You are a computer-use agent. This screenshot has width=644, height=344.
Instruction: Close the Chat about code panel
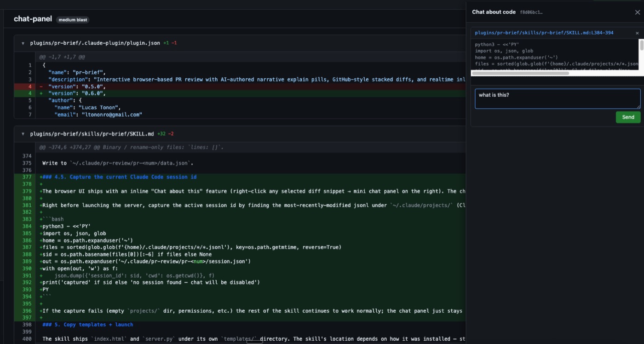tap(637, 12)
